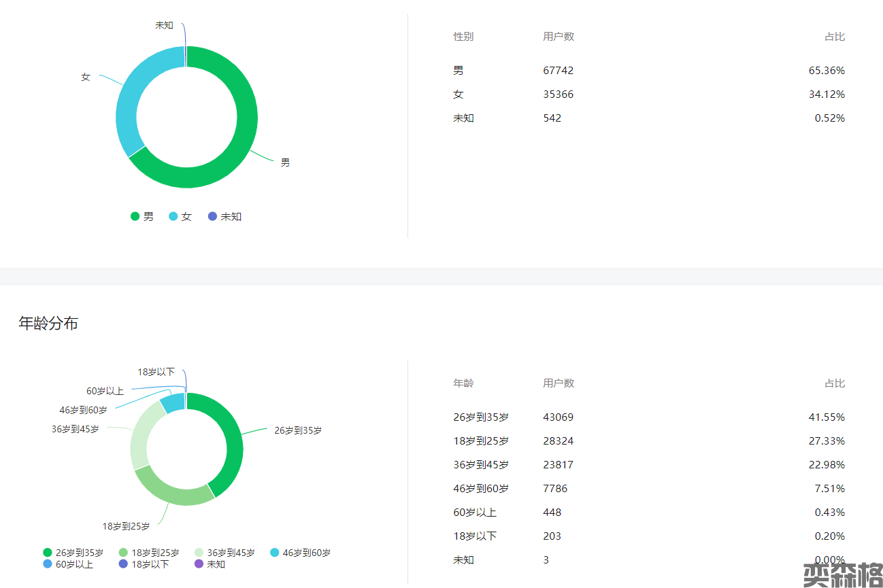Toggle the 未知 legend item under gender chart

224,217
